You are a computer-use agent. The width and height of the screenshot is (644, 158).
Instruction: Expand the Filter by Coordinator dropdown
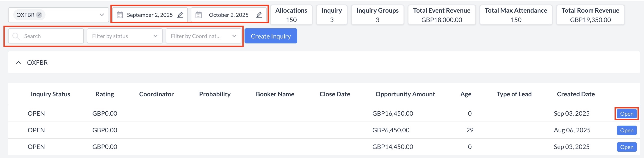tap(234, 36)
